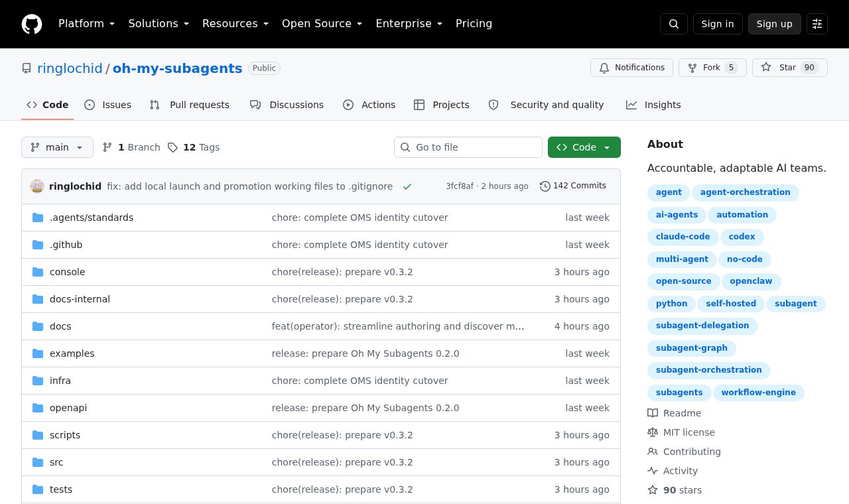Click the folder icon next to console
849x504 pixels.
pos(38,272)
